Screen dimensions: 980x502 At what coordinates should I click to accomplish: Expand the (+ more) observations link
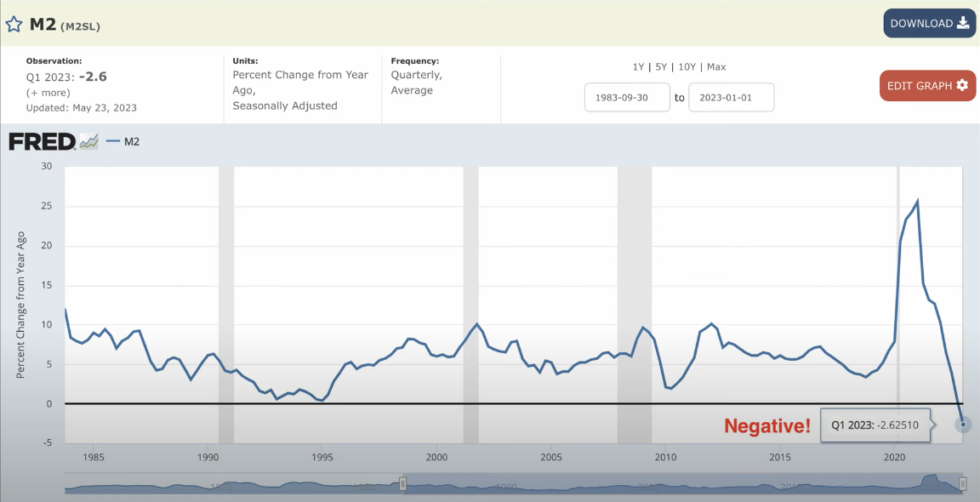[48, 92]
